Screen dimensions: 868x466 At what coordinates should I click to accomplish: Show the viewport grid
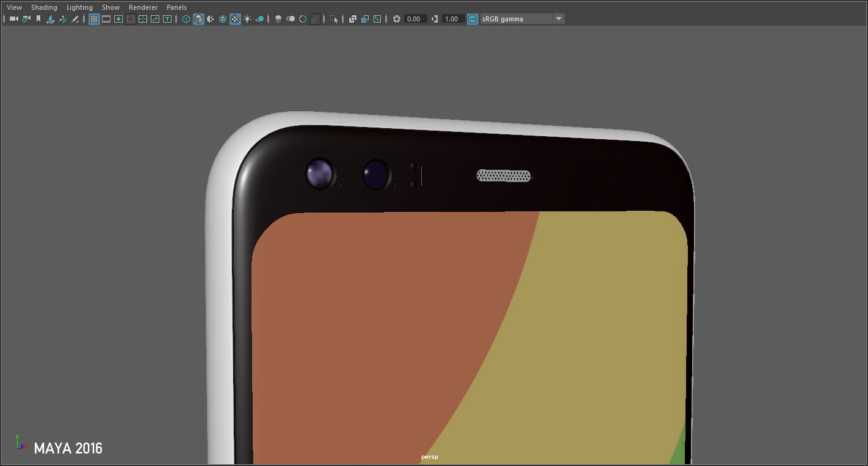point(93,18)
